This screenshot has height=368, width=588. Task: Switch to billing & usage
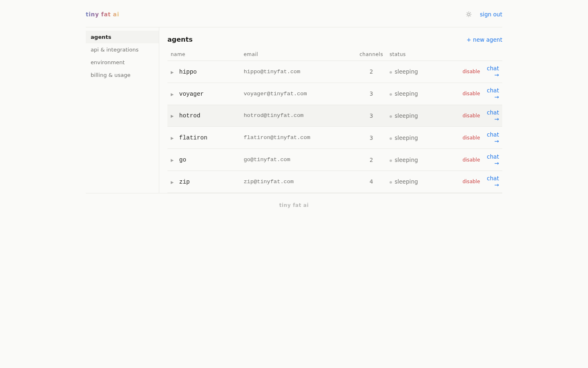(111, 75)
